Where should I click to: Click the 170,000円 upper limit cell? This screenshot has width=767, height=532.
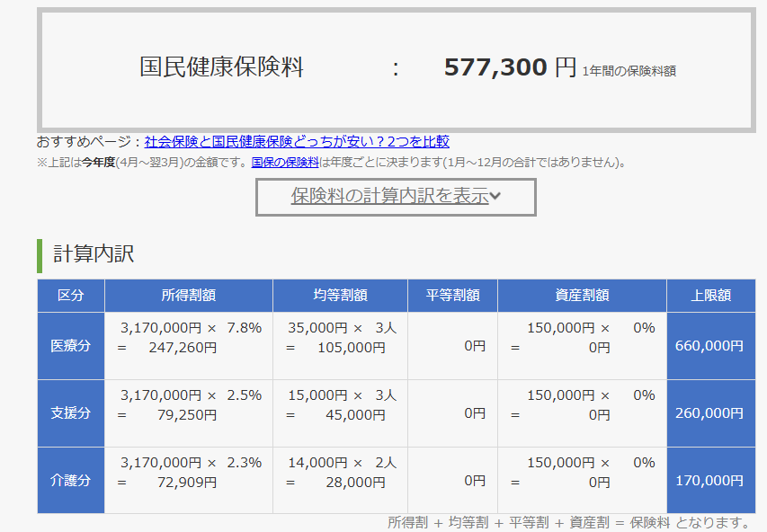709,481
